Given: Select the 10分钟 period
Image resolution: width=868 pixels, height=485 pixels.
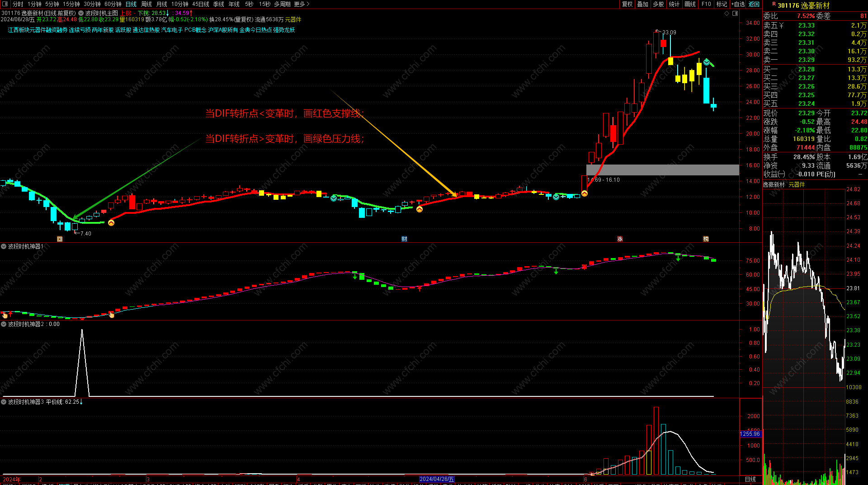Looking at the screenshot, I should click(180, 4).
